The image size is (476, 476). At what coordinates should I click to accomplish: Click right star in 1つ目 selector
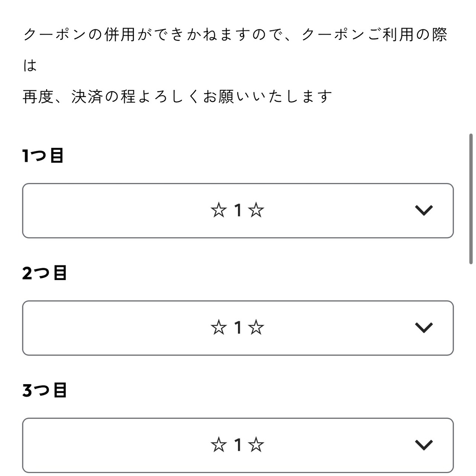coord(256,210)
